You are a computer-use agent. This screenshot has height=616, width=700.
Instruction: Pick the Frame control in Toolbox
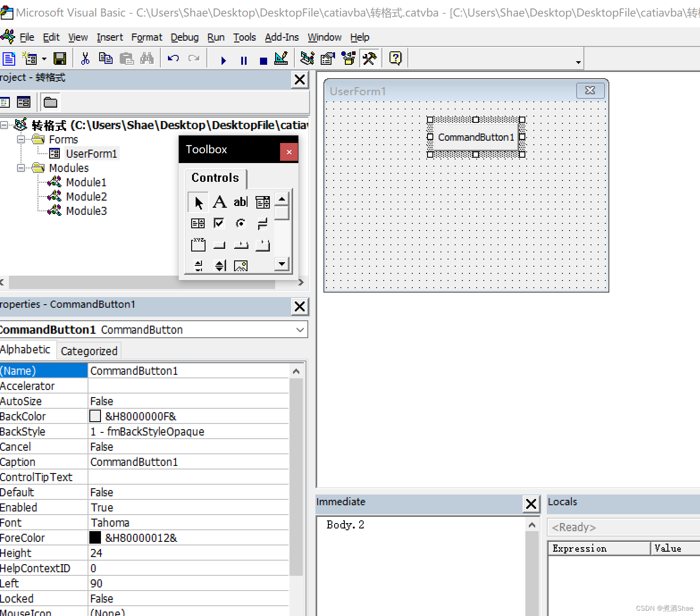[x=198, y=245]
